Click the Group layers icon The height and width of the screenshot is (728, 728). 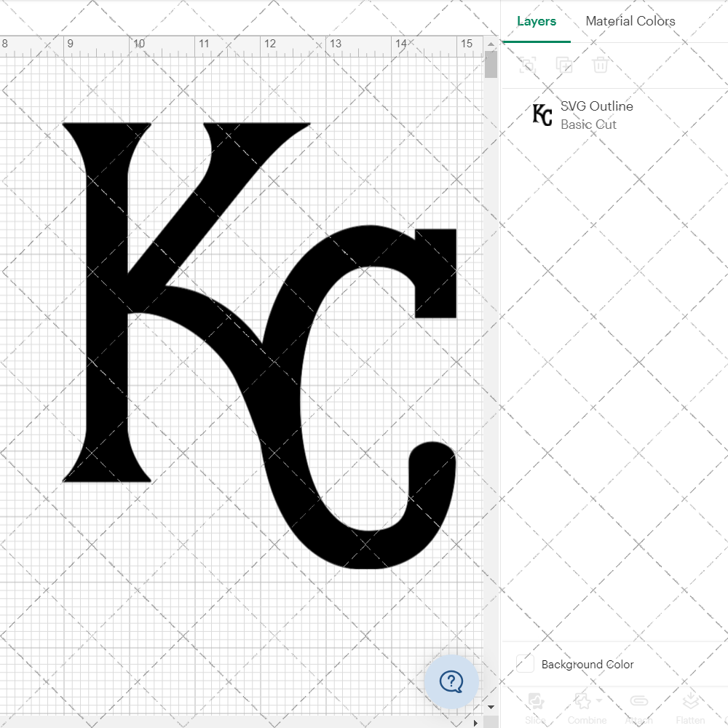[527, 65]
